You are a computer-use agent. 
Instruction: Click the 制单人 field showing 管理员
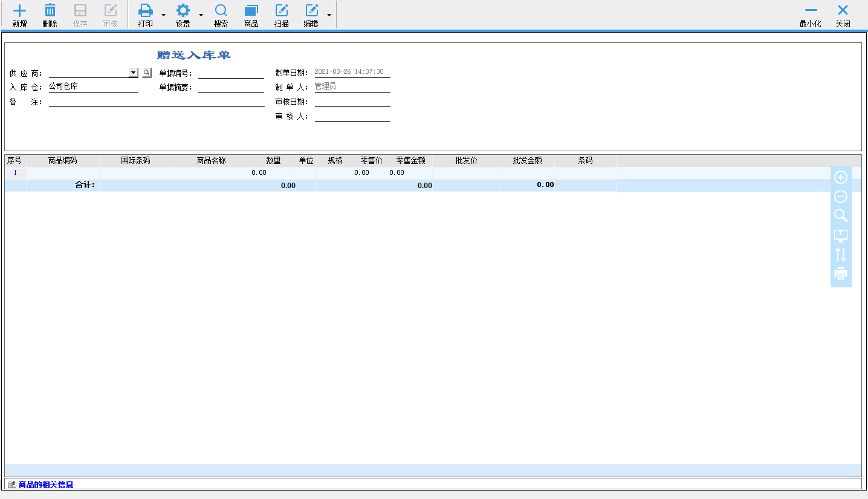352,86
